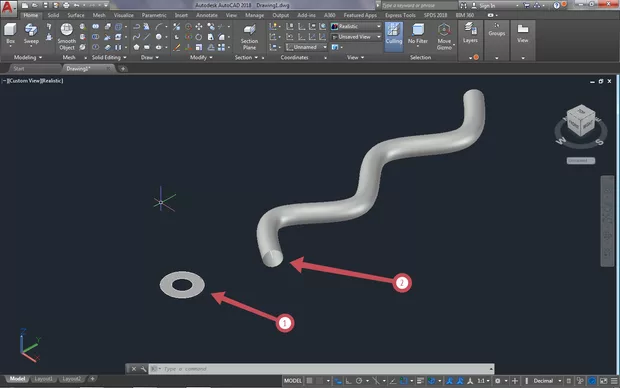Click the keyword search box

(419, 6)
